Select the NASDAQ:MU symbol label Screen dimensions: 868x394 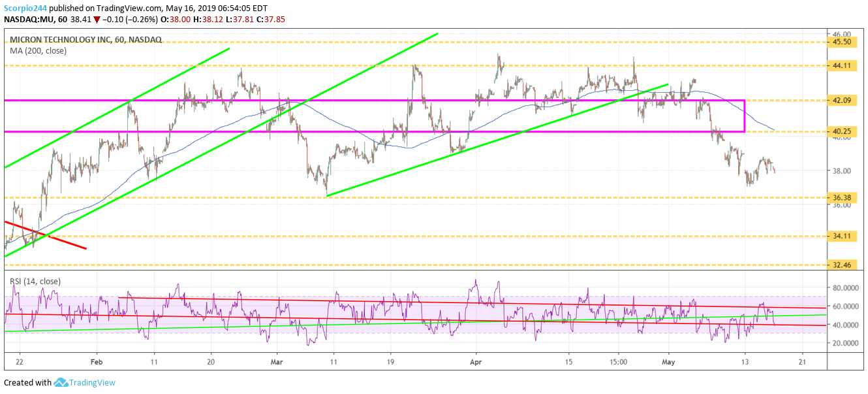tap(27, 19)
